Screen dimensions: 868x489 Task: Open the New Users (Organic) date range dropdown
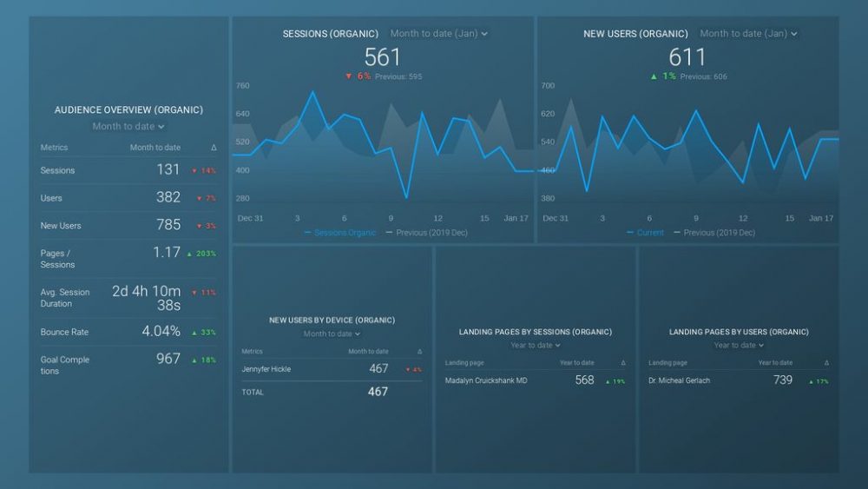click(x=748, y=34)
